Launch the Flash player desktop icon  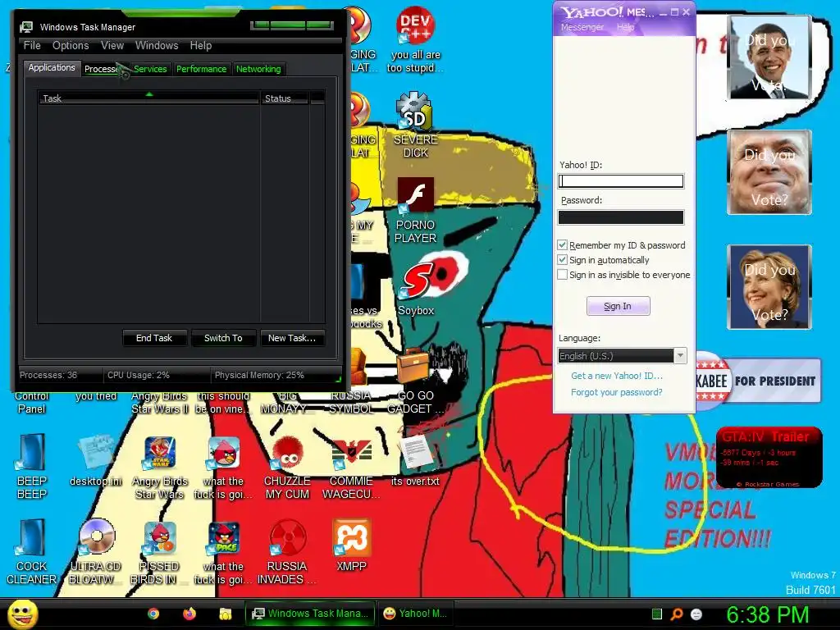pyautogui.click(x=415, y=195)
